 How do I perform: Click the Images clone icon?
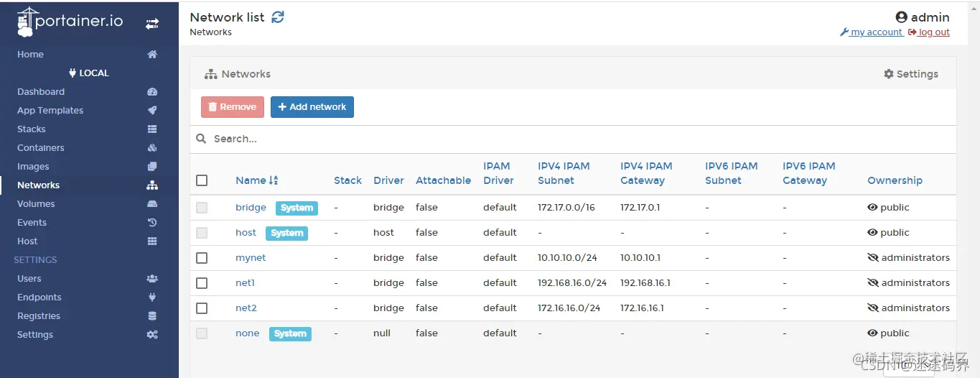point(152,167)
